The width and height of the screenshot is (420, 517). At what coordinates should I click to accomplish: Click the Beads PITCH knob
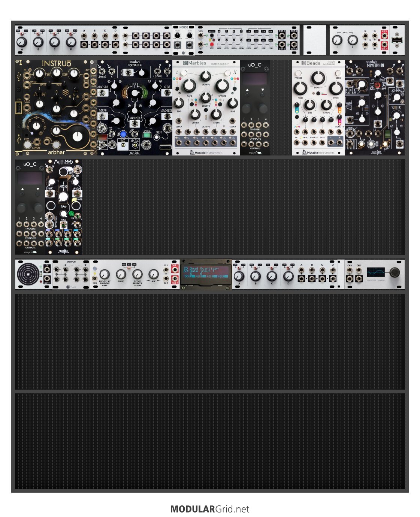tap(336, 89)
